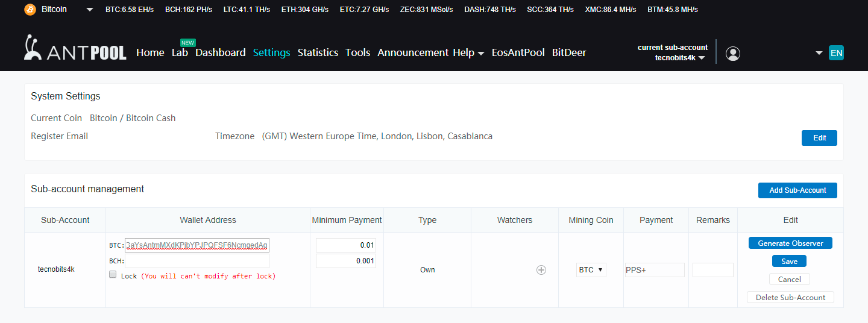Image resolution: width=868 pixels, height=323 pixels.
Task: Open the Bitcoin coin selector dropdown arrow
Action: [x=90, y=10]
